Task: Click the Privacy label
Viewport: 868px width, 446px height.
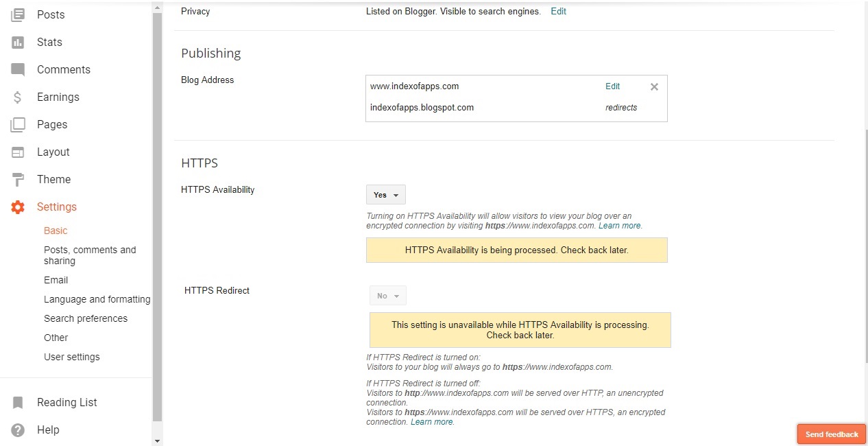Action: tap(195, 12)
